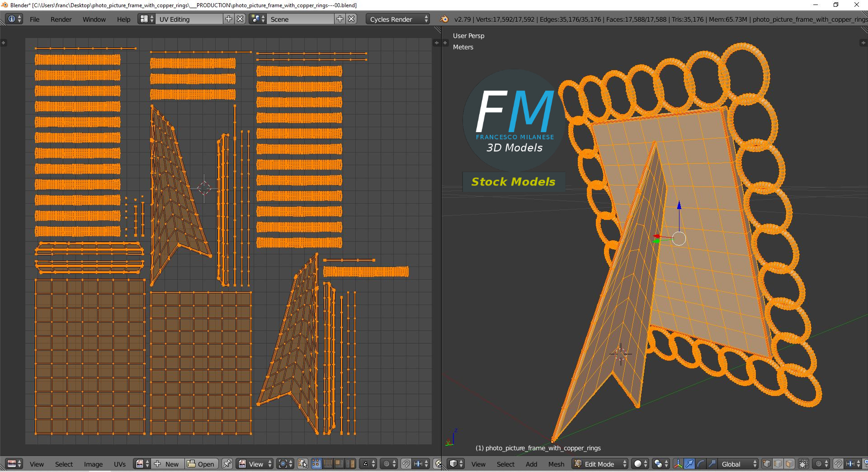Open the Render menu
Viewport: 868px width, 472px height.
point(61,19)
